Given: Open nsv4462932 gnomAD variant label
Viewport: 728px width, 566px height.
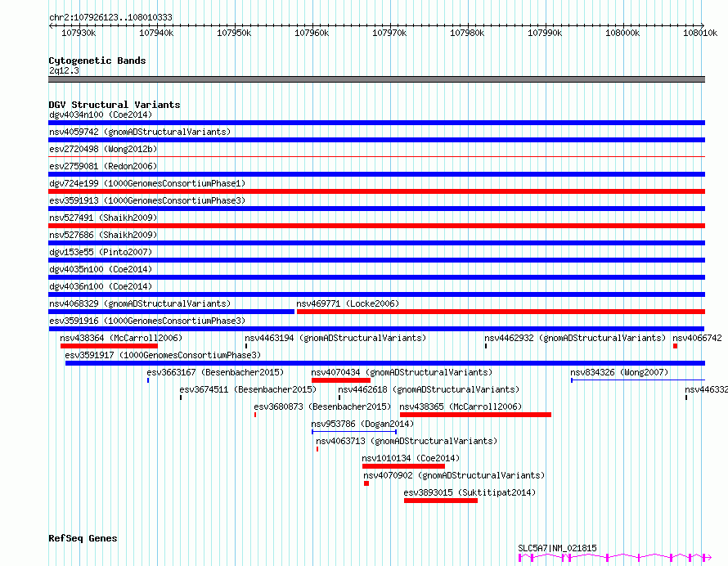Looking at the screenshot, I should [575, 338].
